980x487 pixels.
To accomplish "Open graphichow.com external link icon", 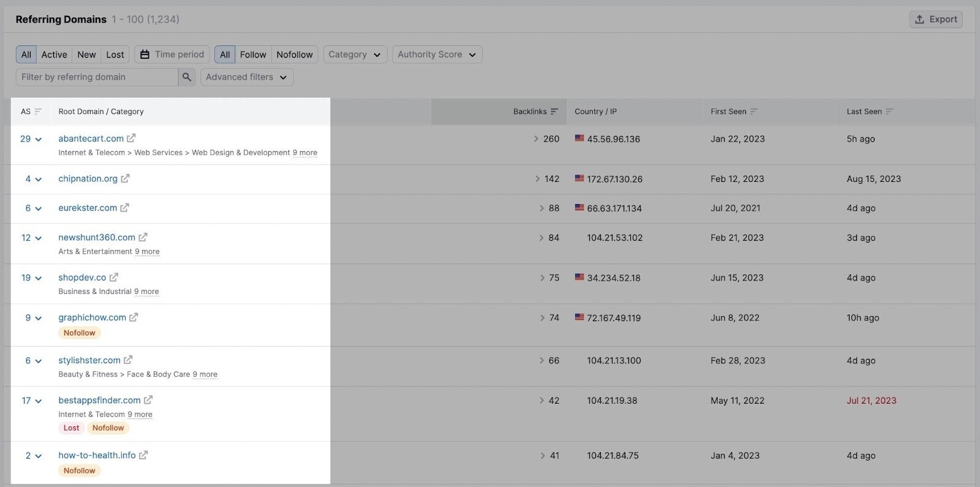I will coord(134,318).
